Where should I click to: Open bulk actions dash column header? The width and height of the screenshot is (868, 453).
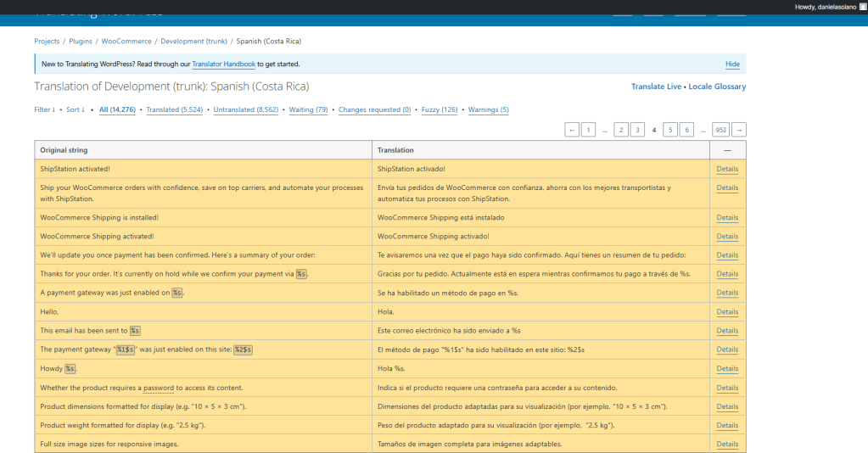727,150
